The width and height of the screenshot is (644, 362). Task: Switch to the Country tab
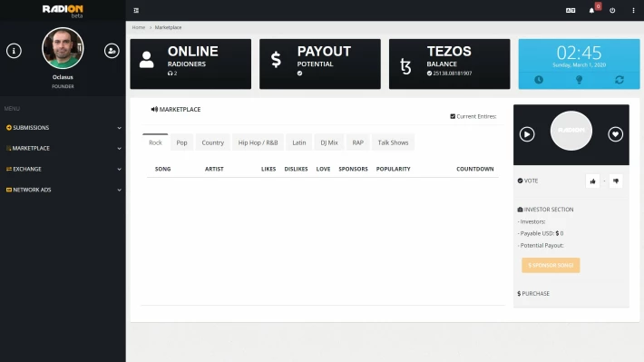pyautogui.click(x=213, y=142)
